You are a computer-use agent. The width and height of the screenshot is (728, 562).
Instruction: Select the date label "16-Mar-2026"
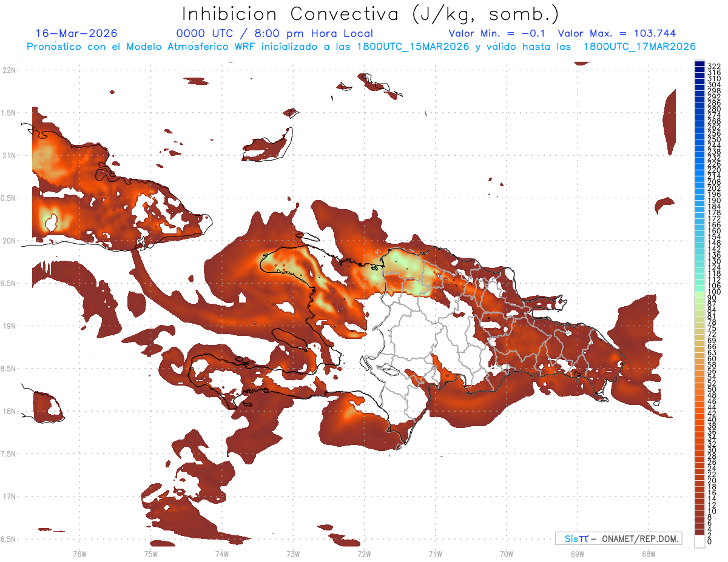pos(76,33)
